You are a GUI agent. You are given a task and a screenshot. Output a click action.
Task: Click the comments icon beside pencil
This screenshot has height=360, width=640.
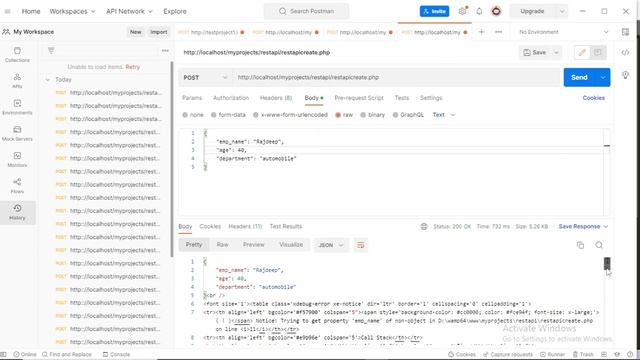[x=598, y=52]
